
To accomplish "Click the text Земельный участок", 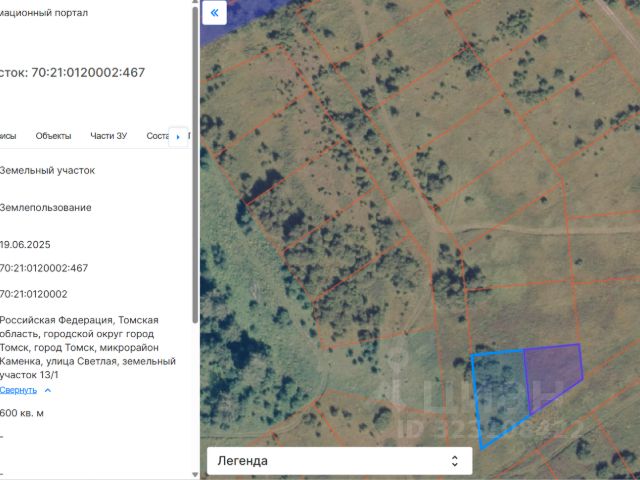I will click(47, 170).
